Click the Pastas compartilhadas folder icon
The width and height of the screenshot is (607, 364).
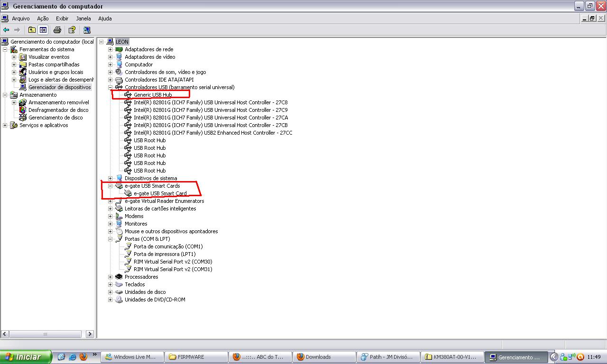coord(23,64)
